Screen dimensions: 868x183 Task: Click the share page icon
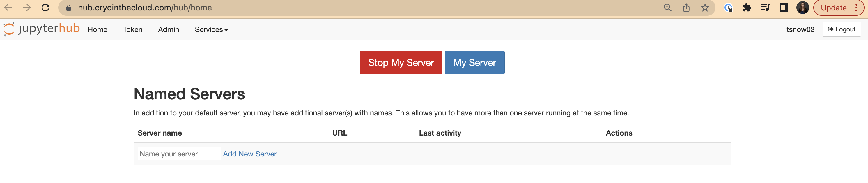coord(686,8)
